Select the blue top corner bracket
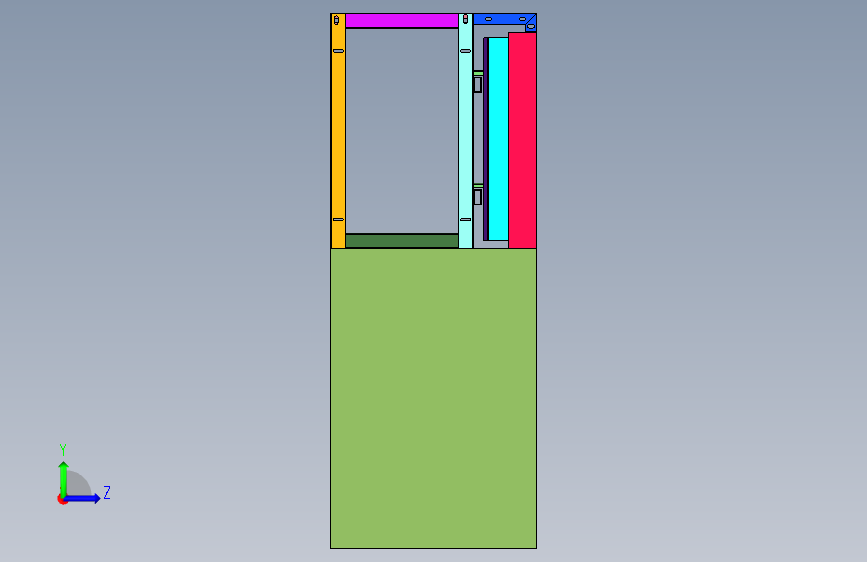Viewport: 867px width, 562px height. point(504,20)
